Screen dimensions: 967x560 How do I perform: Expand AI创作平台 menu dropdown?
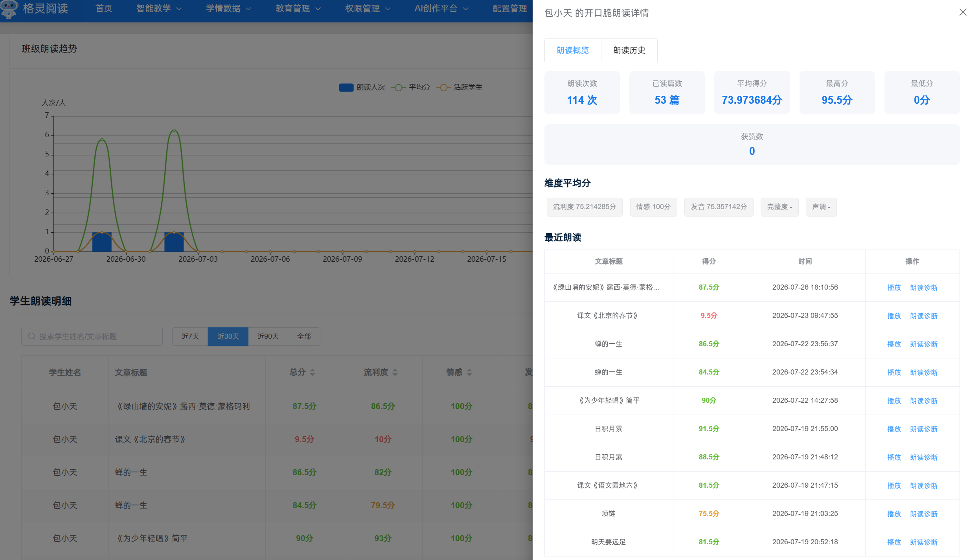pyautogui.click(x=441, y=9)
